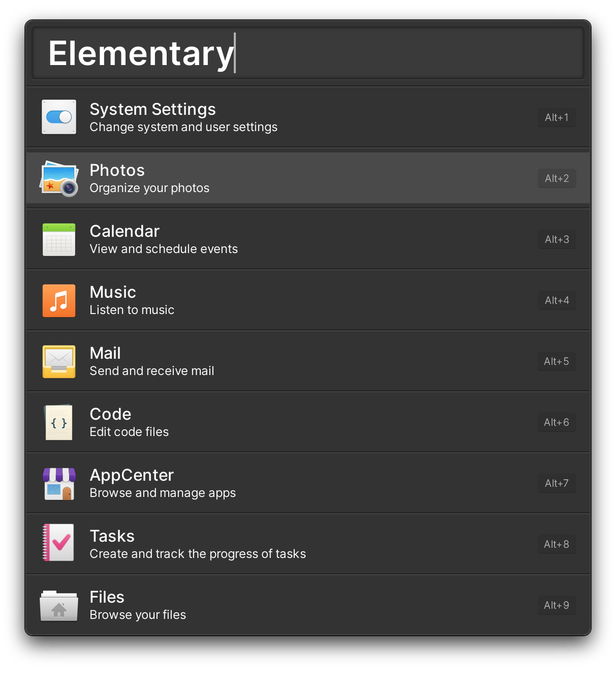This screenshot has width=616, height=686.
Task: Launch Music via its orange note icon
Action: [x=59, y=300]
